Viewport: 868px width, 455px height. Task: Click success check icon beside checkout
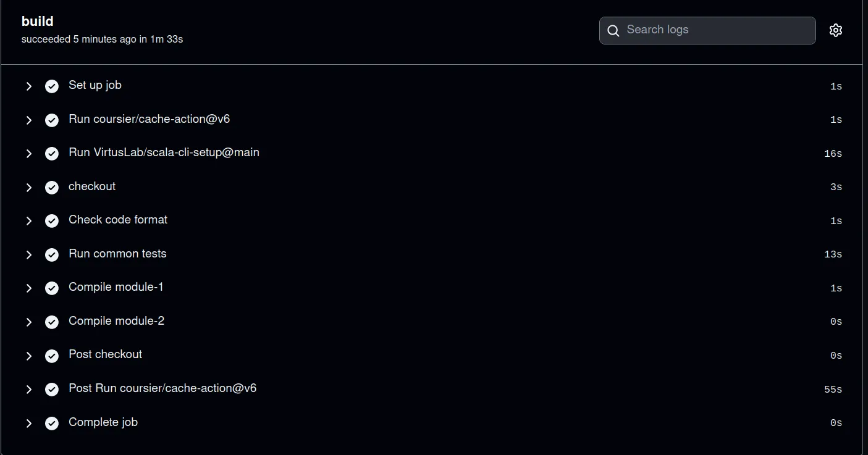(52, 187)
